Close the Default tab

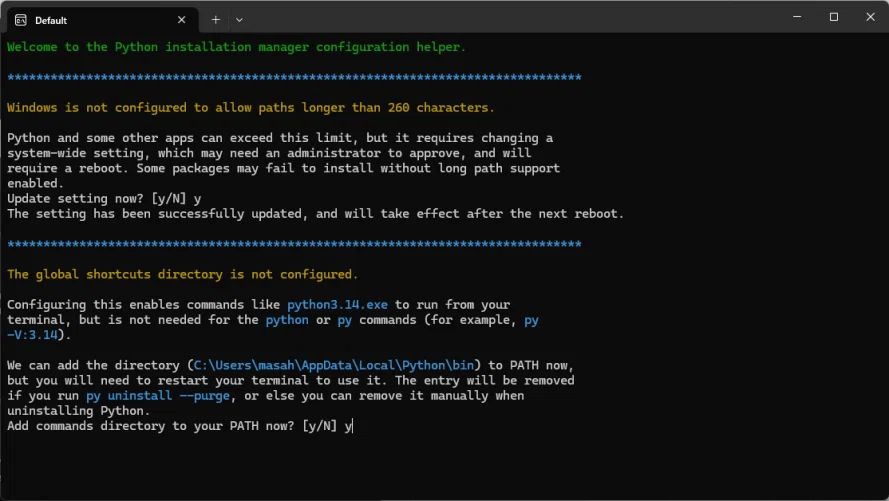tap(181, 20)
